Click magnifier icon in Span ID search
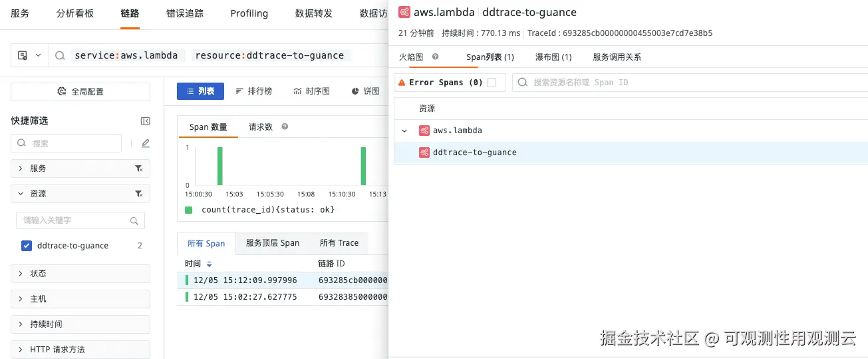This screenshot has width=868, height=359. coord(523,83)
